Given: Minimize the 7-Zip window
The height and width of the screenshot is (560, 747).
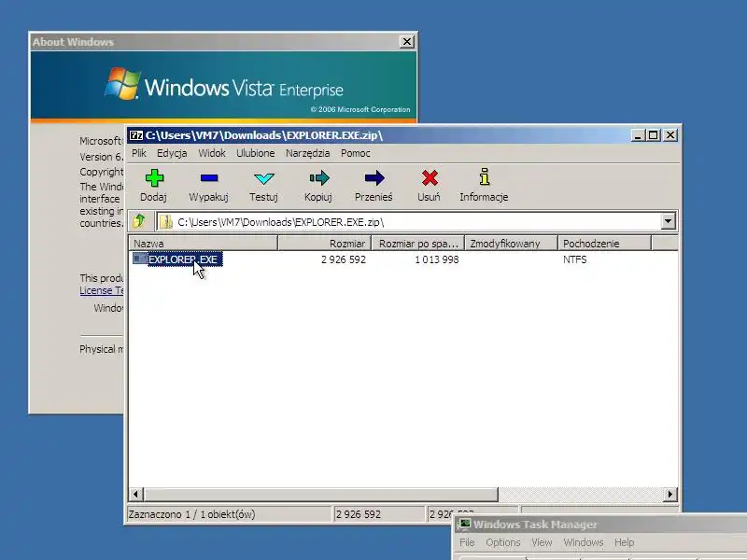Looking at the screenshot, I should pyautogui.click(x=638, y=135).
